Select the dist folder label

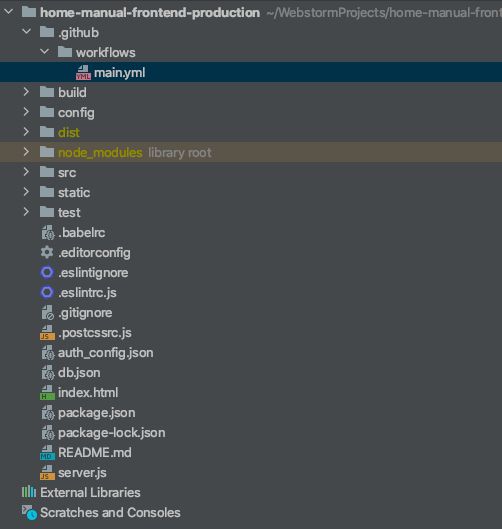pos(69,132)
